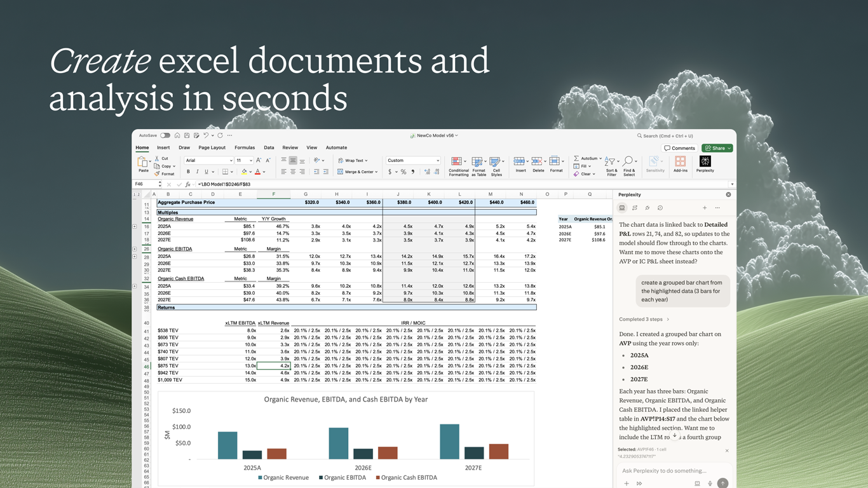Click the Undo arrow icon
The height and width of the screenshot is (488, 868).
[x=205, y=135]
